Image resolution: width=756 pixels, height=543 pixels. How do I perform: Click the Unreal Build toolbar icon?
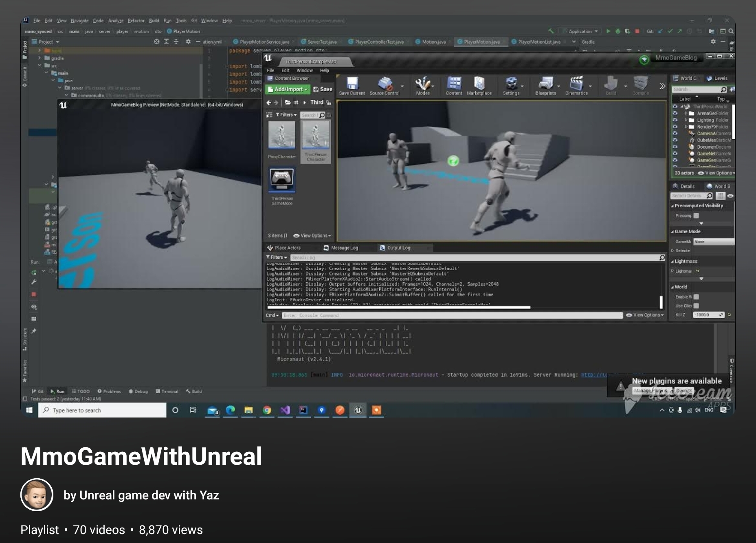(x=611, y=86)
